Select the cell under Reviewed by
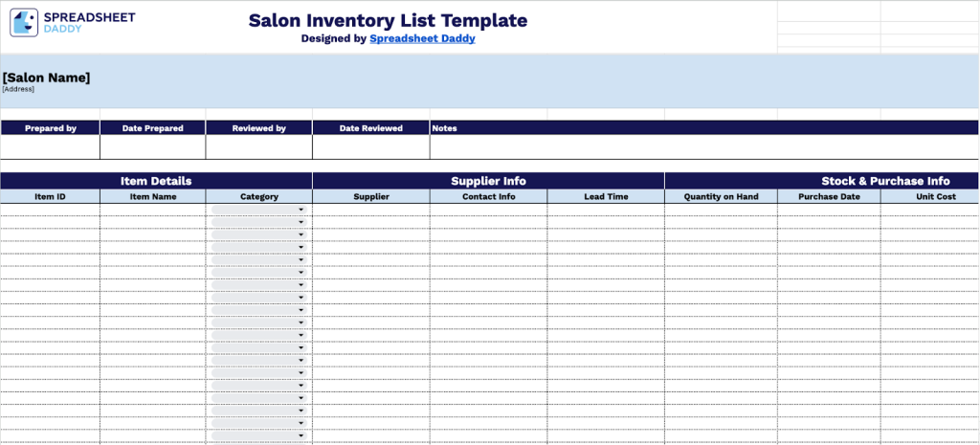This screenshot has width=980, height=445. point(258,146)
